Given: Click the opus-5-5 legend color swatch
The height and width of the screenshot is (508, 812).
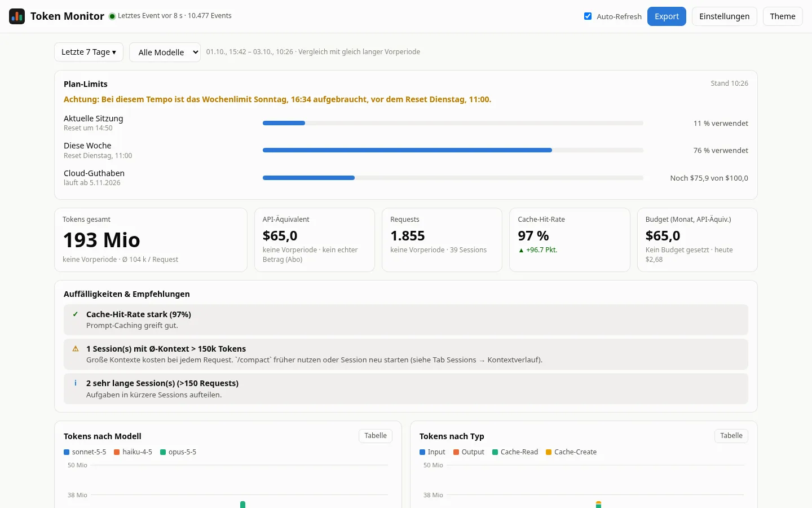Looking at the screenshot, I should click(163, 452).
